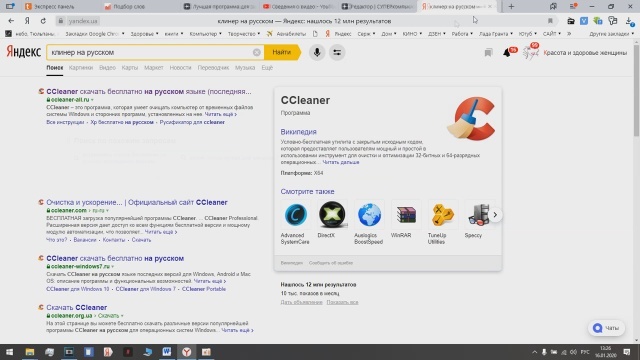
Task: Click the voice search microphone icon
Action: (x=317, y=52)
